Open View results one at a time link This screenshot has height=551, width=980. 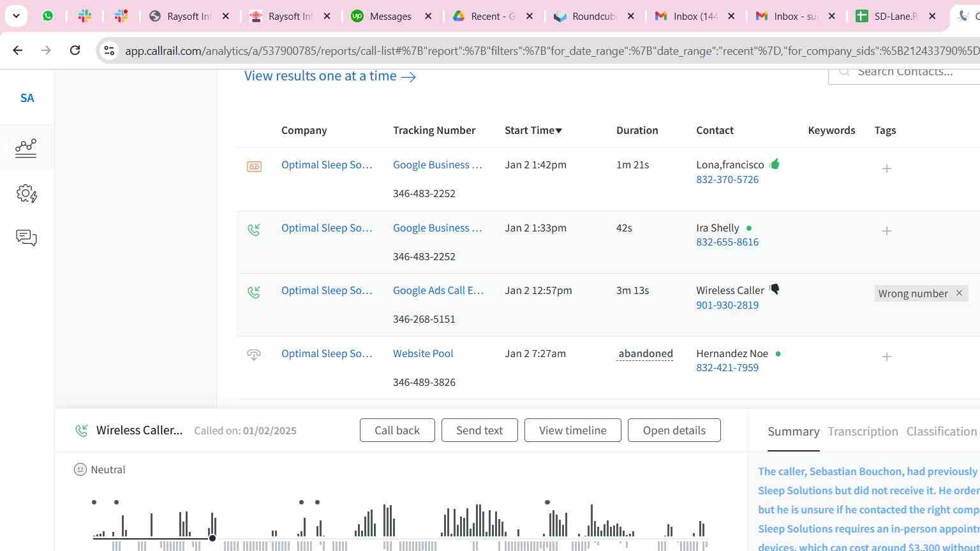point(330,76)
